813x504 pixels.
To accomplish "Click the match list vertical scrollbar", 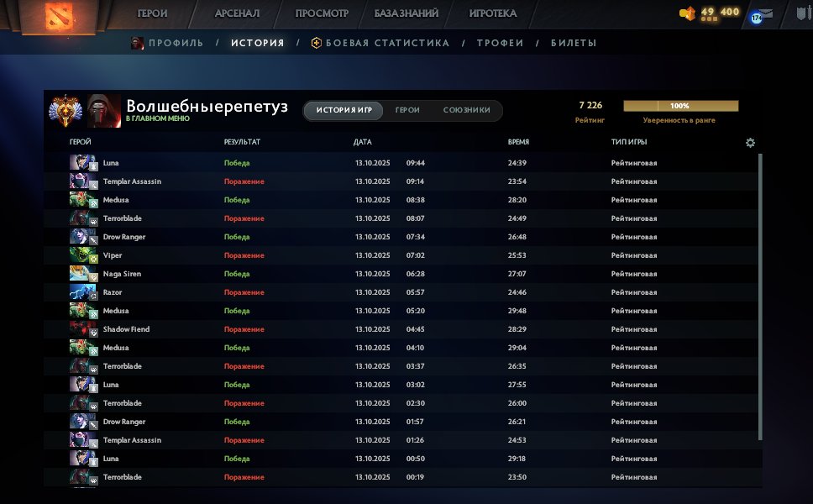I will pos(760,294).
